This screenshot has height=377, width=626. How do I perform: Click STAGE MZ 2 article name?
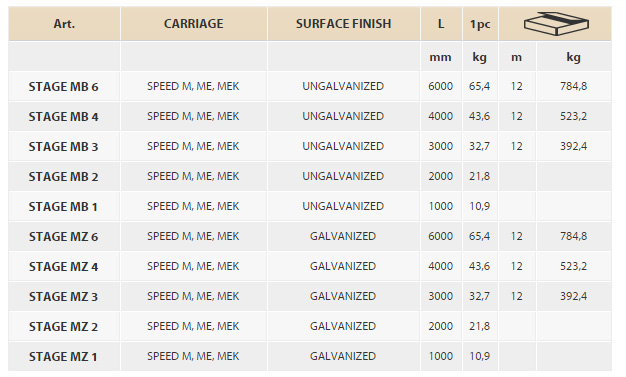point(63,326)
